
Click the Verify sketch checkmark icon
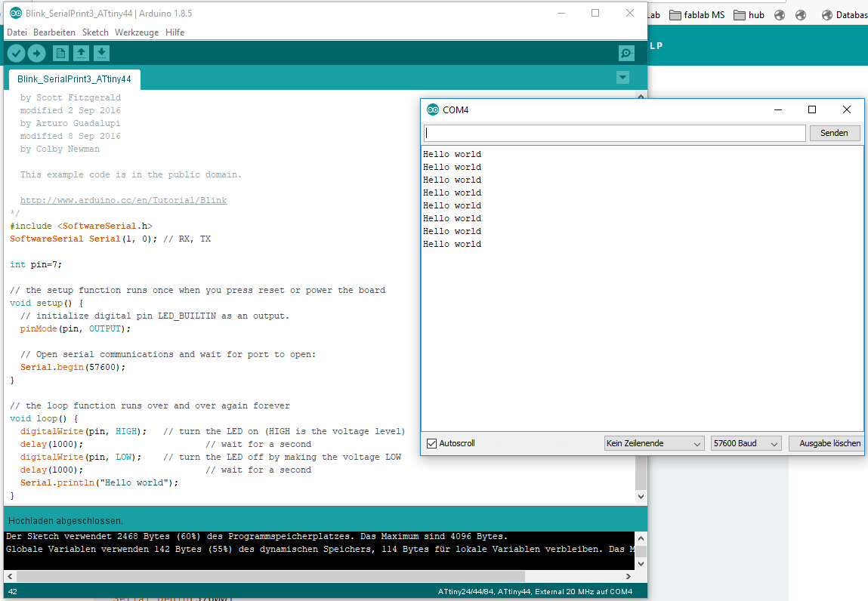16,53
